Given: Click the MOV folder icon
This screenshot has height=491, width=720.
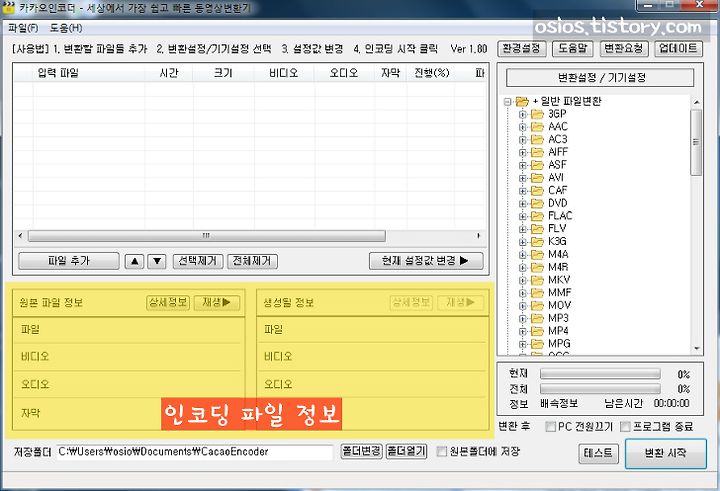Looking at the screenshot, I should pos(537,305).
